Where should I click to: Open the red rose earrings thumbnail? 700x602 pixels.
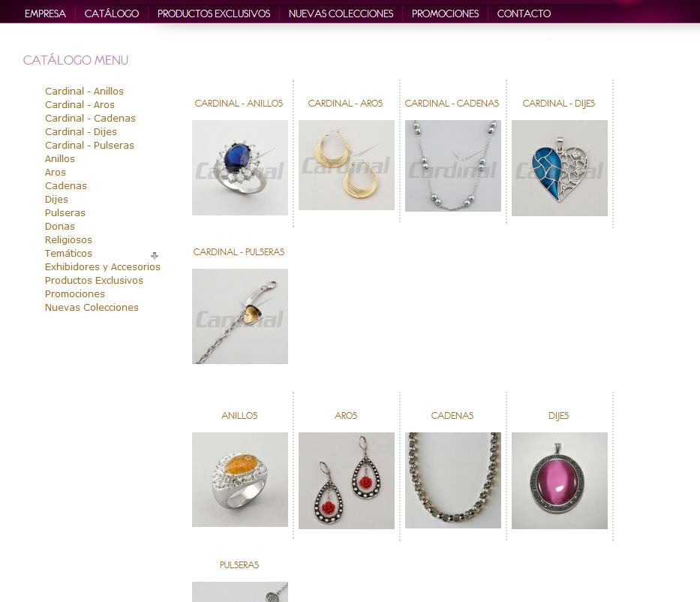pos(347,480)
